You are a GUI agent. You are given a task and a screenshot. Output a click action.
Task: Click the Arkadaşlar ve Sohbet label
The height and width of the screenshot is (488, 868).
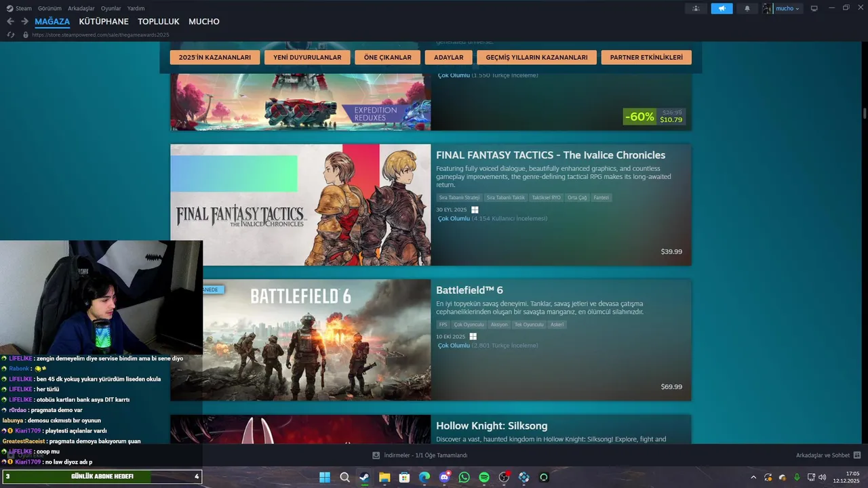tap(823, 455)
